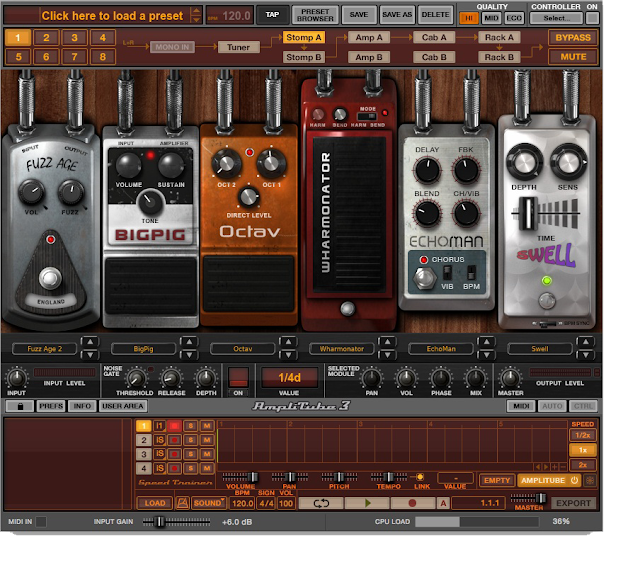Click the BigPig Tone knob
Image resolution: width=640 pixels, height=565 pixels.
(150, 203)
